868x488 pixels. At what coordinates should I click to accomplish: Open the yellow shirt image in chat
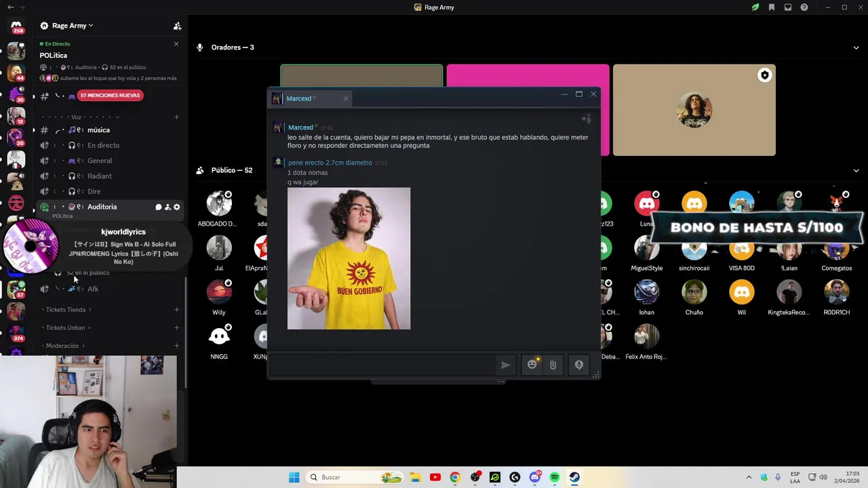pos(349,258)
